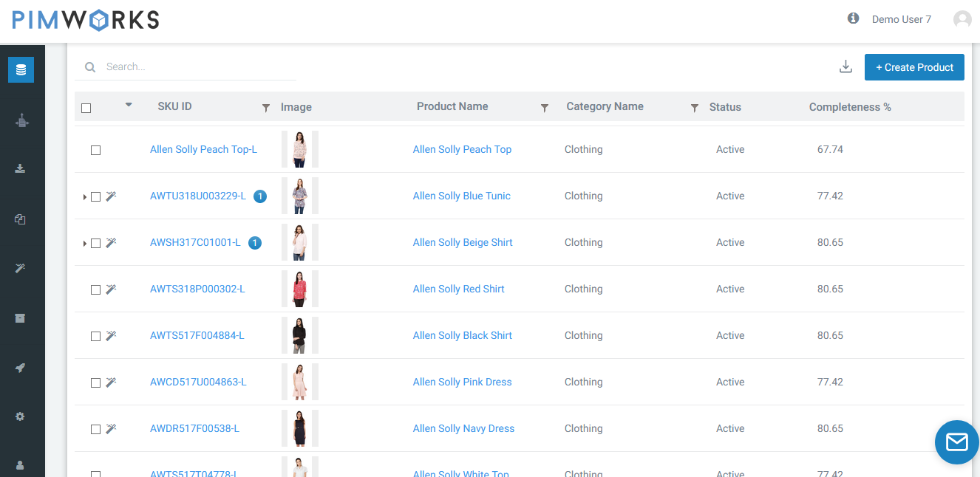Click the magic wand icon on the AWTS318P000302-L row
The image size is (980, 477).
coord(111,289)
